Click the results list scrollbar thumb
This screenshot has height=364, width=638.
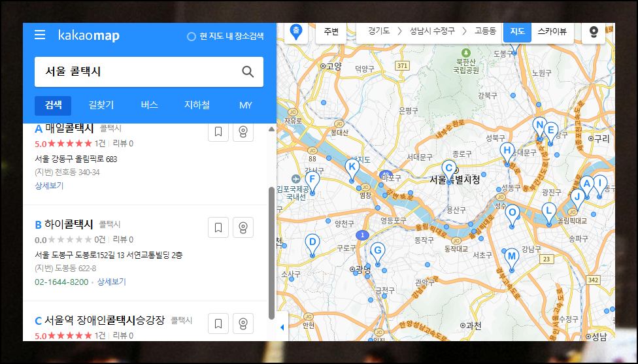click(x=271, y=253)
